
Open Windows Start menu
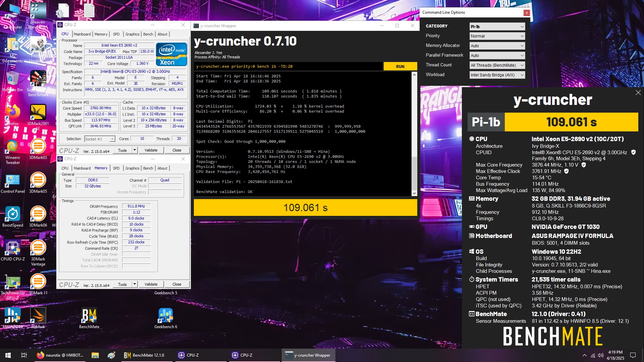(x=8, y=355)
